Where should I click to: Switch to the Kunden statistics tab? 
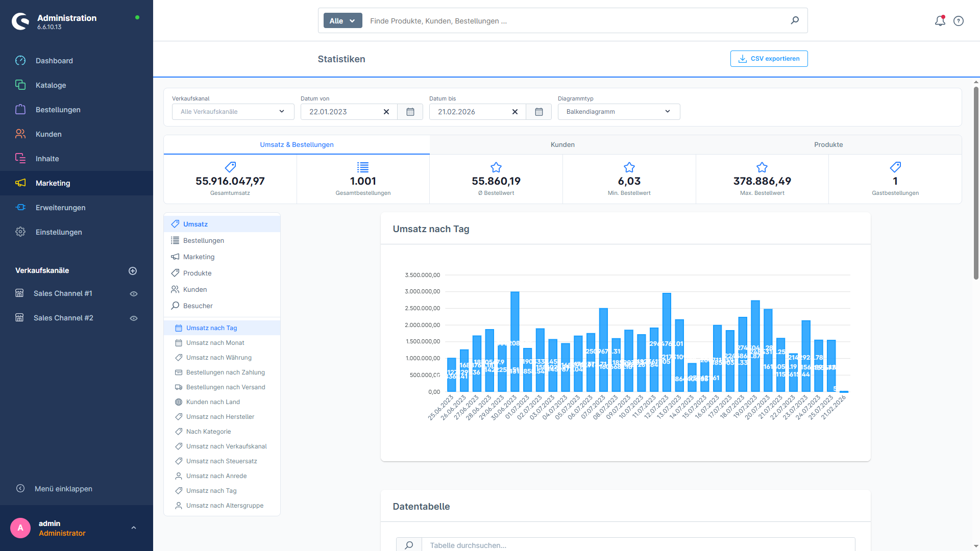[x=562, y=144]
